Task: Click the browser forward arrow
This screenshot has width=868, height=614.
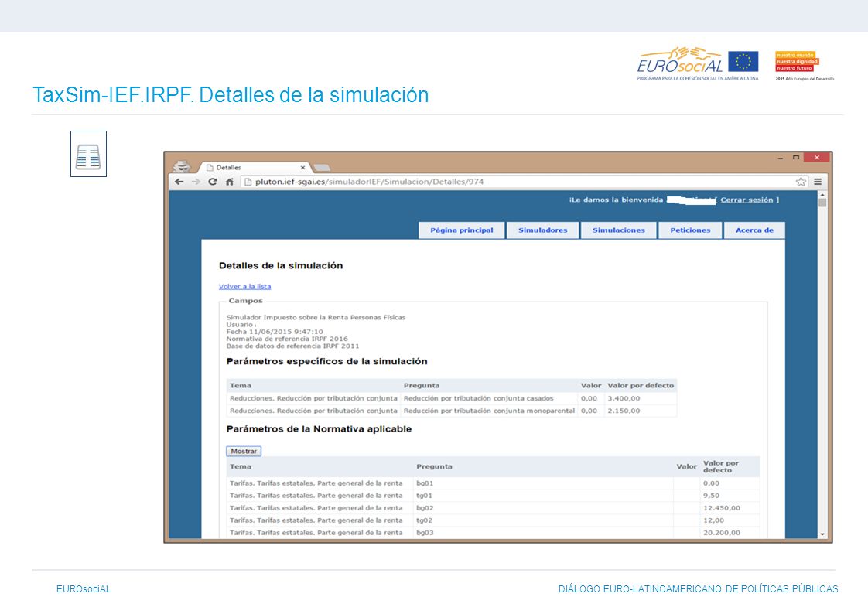Action: pos(196,182)
